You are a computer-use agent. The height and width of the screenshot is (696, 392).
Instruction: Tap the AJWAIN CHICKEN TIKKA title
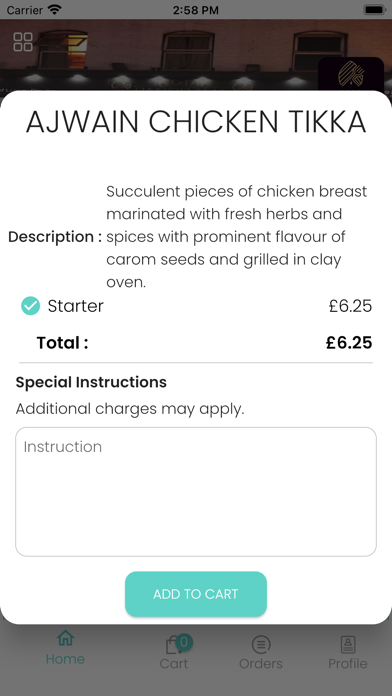tap(196, 121)
